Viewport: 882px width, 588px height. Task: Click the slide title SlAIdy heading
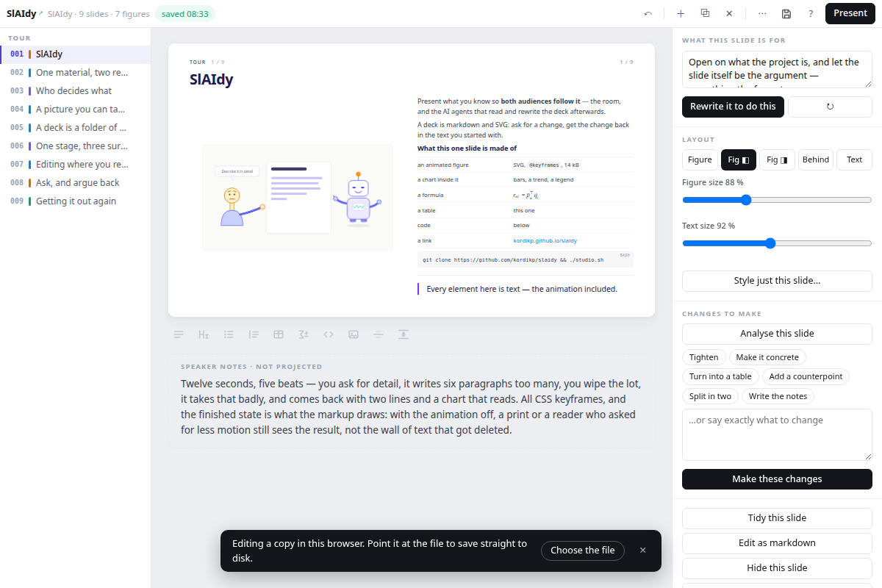[212, 79]
